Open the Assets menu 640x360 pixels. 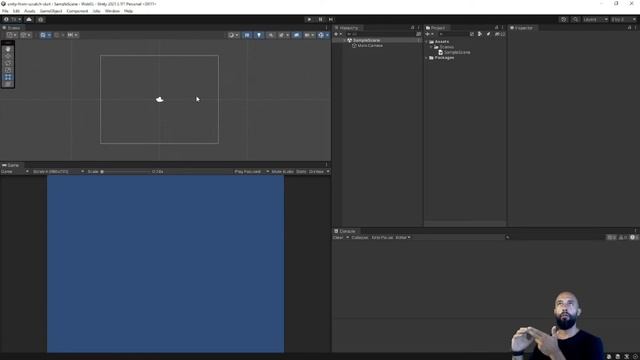tap(29, 11)
